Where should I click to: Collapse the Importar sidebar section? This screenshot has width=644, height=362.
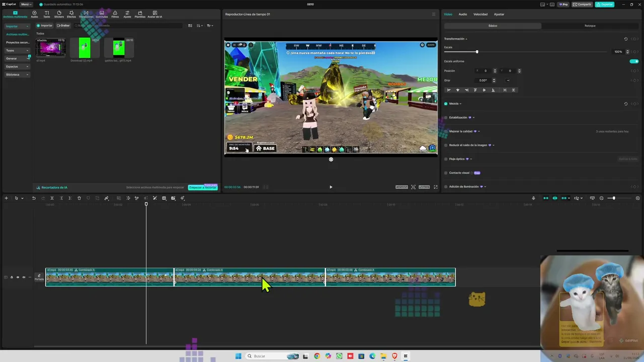click(x=17, y=26)
